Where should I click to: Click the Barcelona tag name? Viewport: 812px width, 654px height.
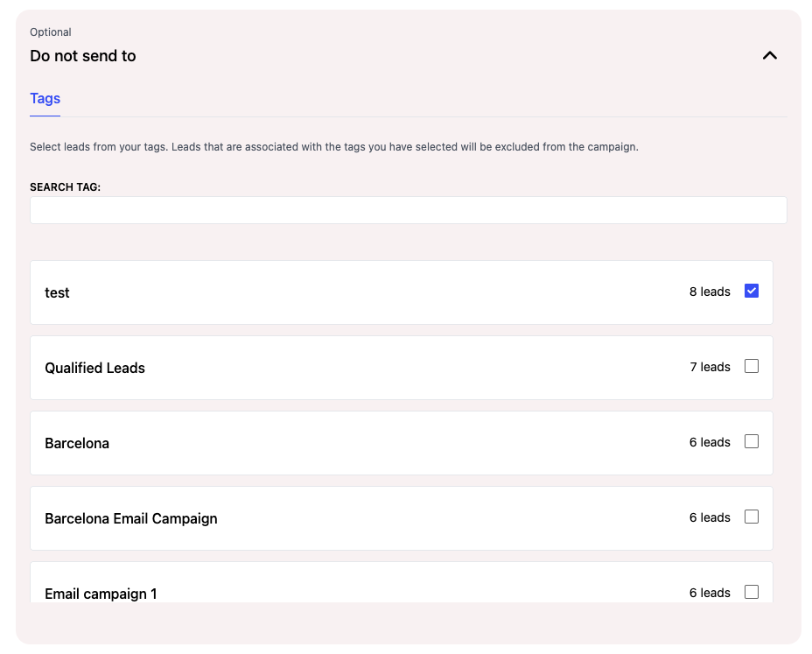(x=77, y=443)
